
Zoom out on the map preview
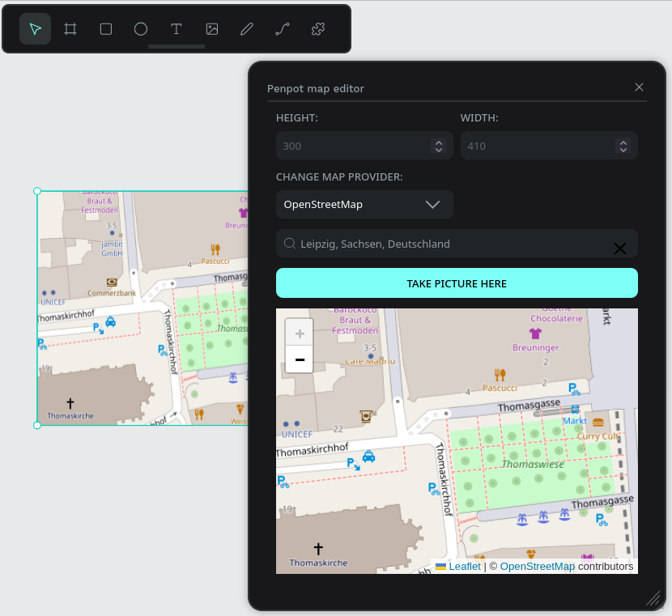pyautogui.click(x=300, y=359)
